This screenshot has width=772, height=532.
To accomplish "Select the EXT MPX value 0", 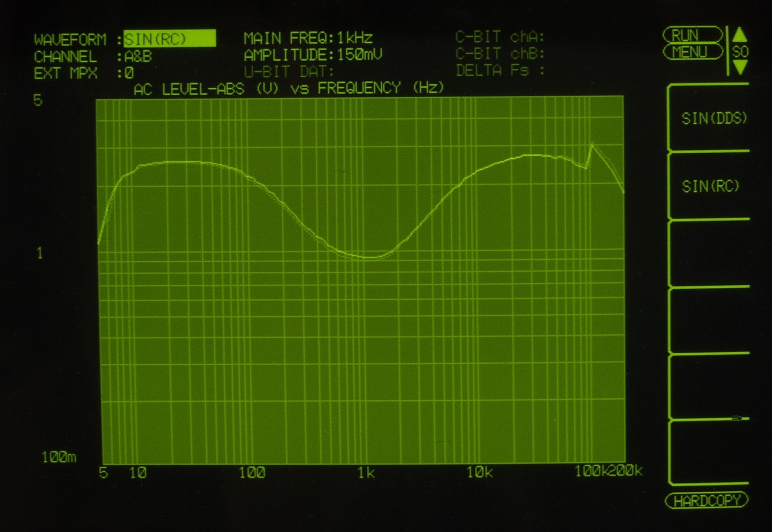I will click(129, 73).
